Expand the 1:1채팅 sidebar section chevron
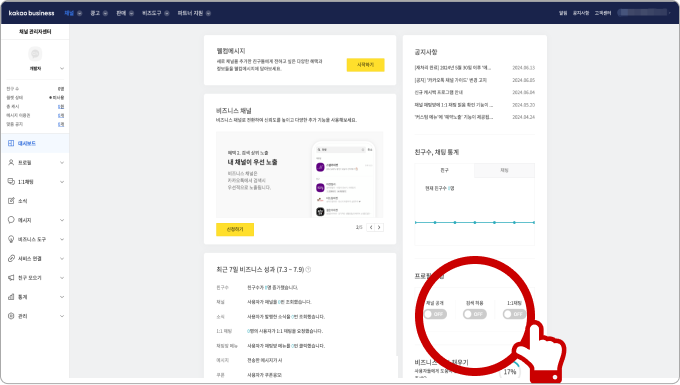Viewport: 680px width, 385px height. [62, 182]
